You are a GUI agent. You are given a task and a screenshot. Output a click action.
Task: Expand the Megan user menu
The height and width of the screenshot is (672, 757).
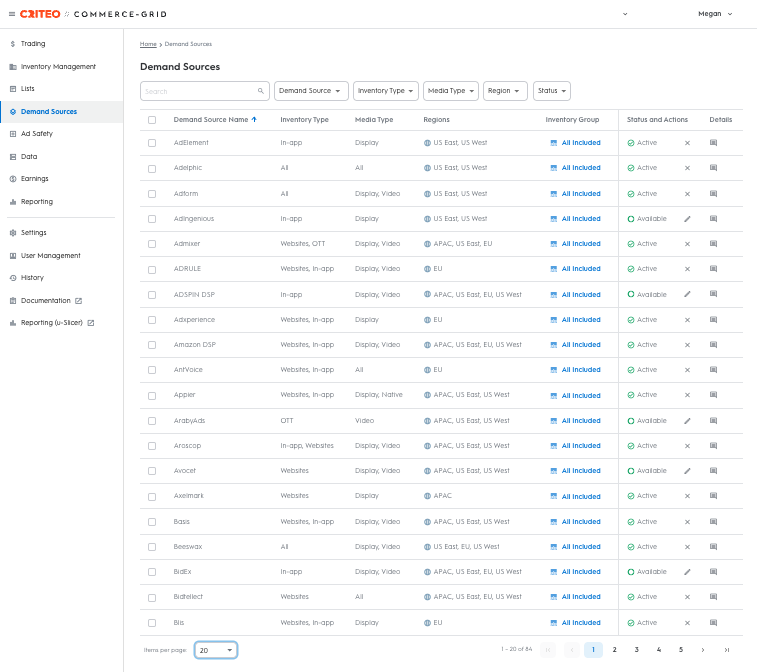coord(715,14)
